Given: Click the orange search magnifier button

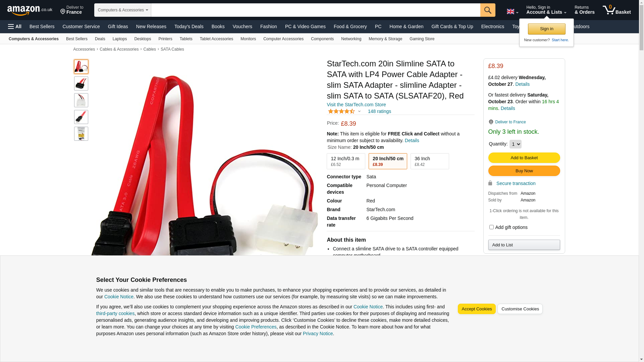Looking at the screenshot, I should (x=488, y=10).
